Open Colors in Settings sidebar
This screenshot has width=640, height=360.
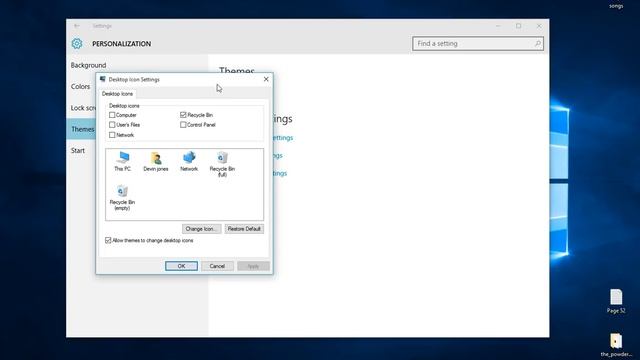coord(80,87)
